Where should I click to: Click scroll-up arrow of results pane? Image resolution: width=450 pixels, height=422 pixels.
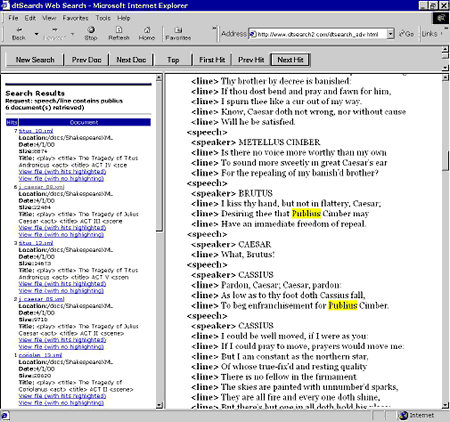click(x=159, y=78)
